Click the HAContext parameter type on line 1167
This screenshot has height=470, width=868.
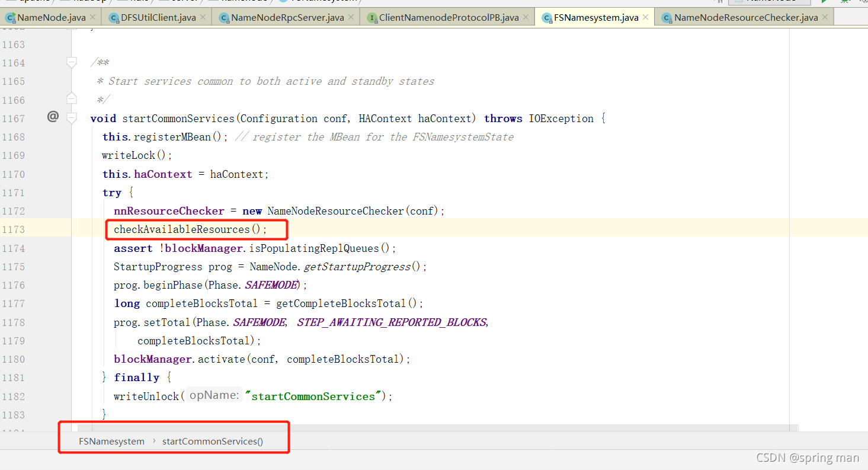[x=386, y=119]
